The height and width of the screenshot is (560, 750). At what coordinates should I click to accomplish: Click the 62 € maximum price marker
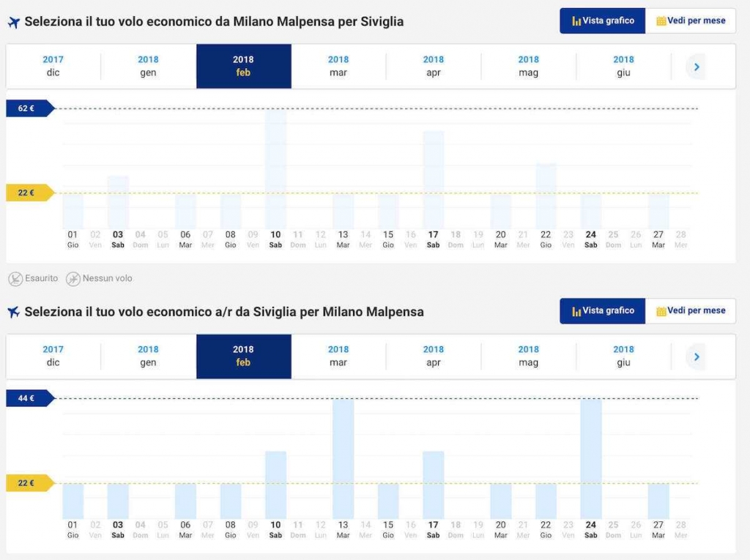point(28,108)
